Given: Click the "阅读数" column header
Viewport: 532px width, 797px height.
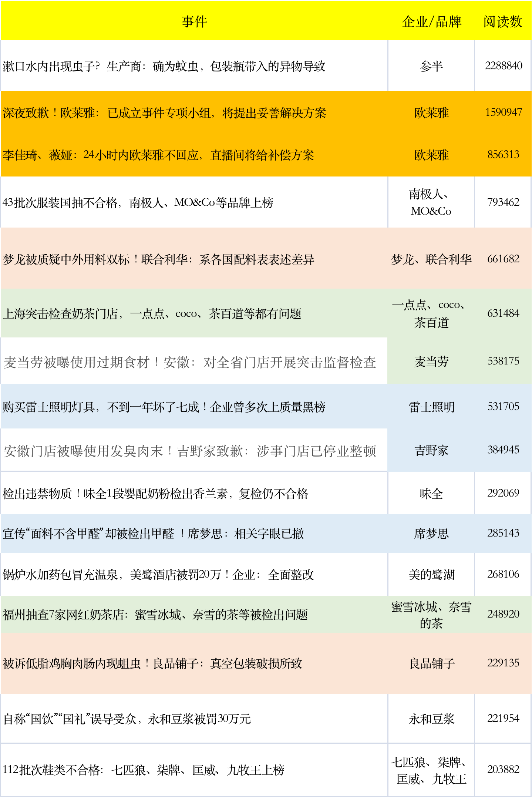Looking at the screenshot, I should coord(503,21).
